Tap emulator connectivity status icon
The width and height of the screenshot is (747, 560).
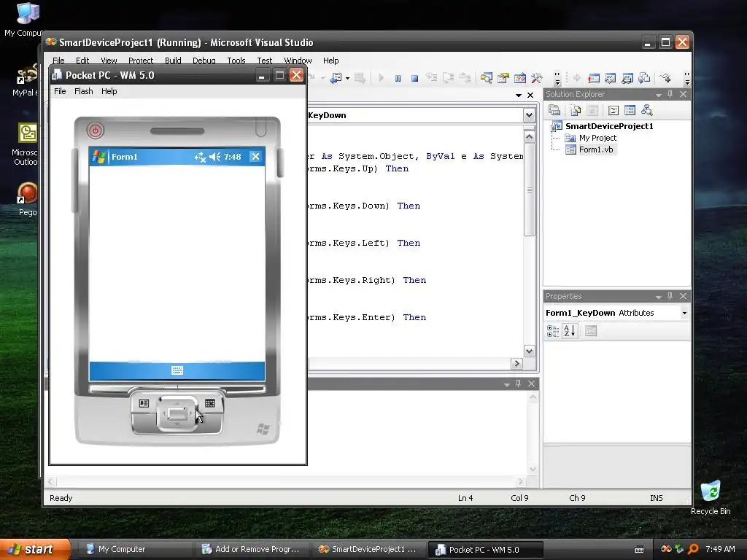200,157
